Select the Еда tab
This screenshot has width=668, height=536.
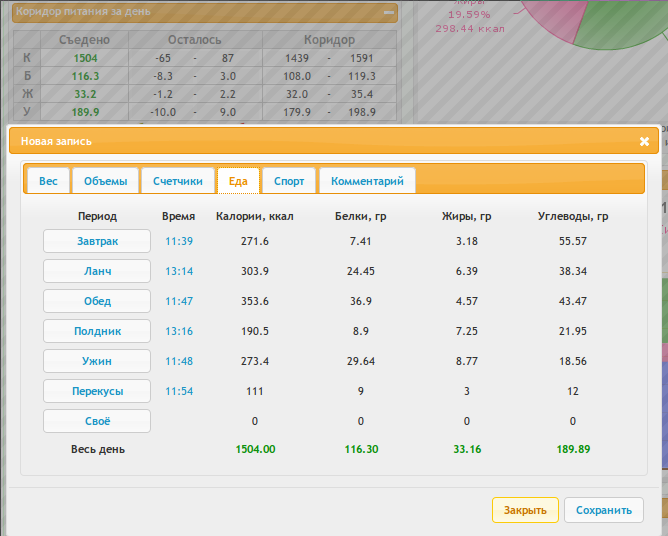pyautogui.click(x=238, y=181)
